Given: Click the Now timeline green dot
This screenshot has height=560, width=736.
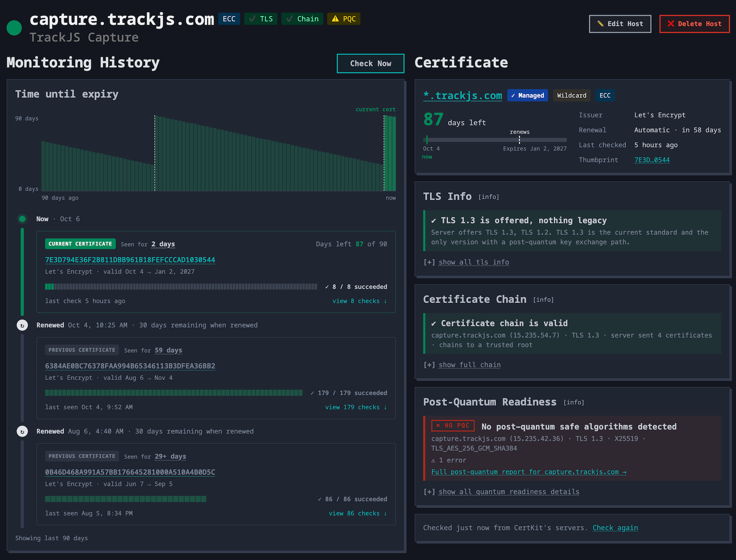Looking at the screenshot, I should point(22,219).
